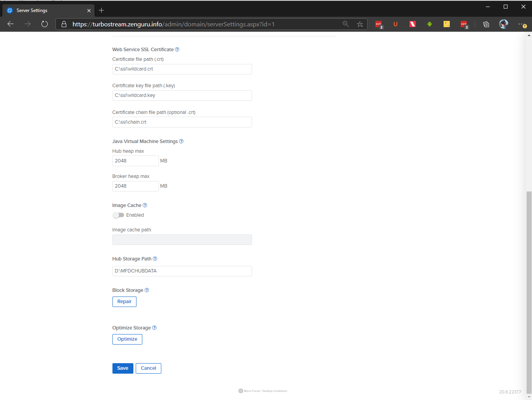Open the Hub Storage Path help tooltip
Image resolution: width=532 pixels, height=400 pixels.
tap(155, 259)
